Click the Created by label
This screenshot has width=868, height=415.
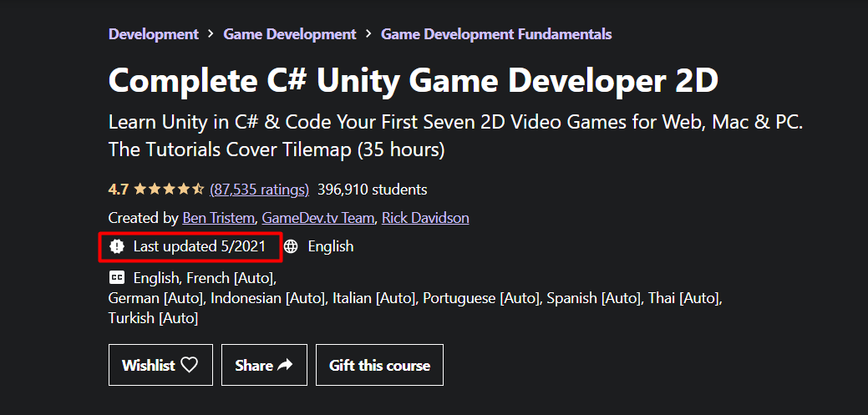144,218
